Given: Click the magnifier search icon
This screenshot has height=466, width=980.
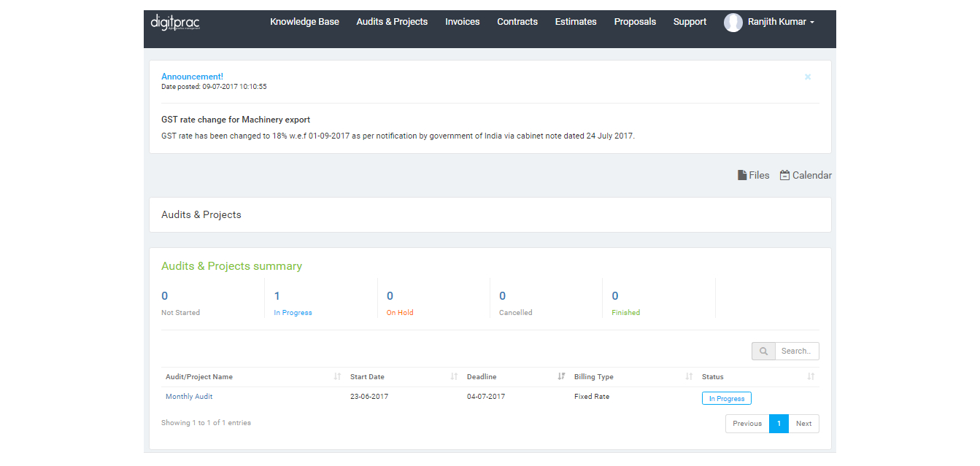Looking at the screenshot, I should 763,352.
